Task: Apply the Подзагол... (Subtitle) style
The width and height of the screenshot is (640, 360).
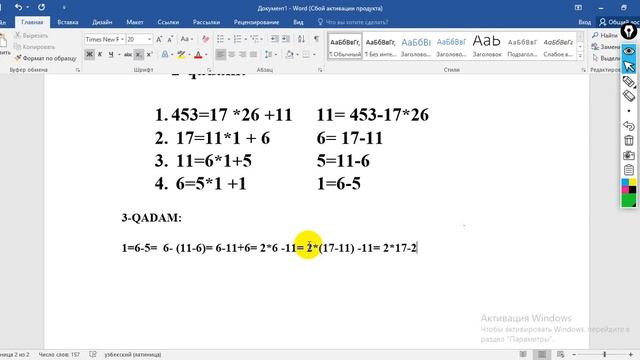Action: 522,47
